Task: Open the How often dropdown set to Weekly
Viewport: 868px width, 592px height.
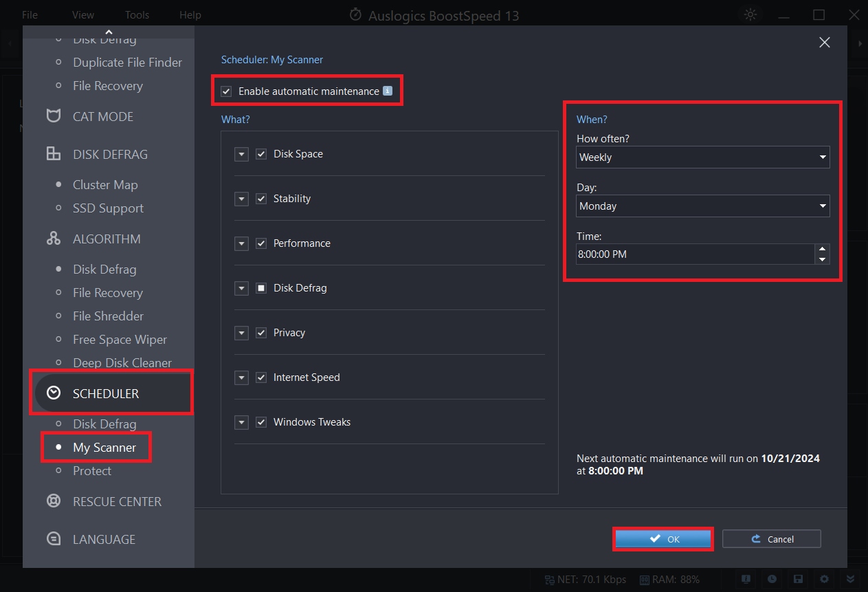Action: tap(703, 157)
